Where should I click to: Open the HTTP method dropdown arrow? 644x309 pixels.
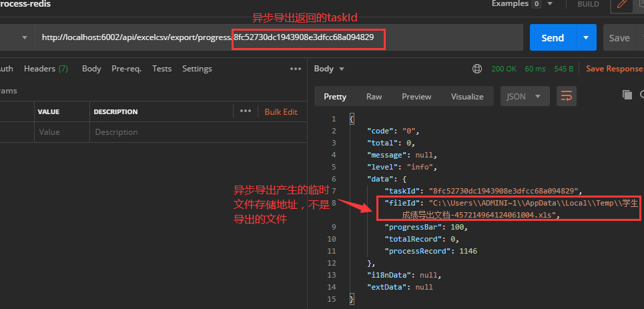(x=25, y=38)
